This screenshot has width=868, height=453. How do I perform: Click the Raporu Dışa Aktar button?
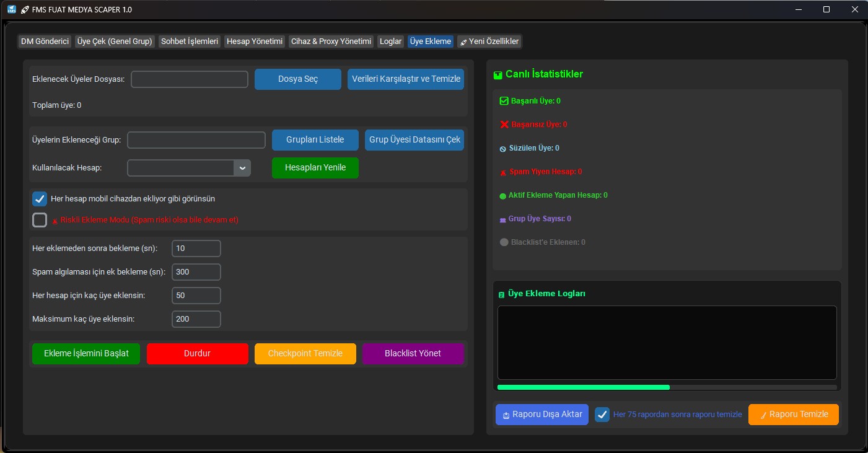pos(541,415)
